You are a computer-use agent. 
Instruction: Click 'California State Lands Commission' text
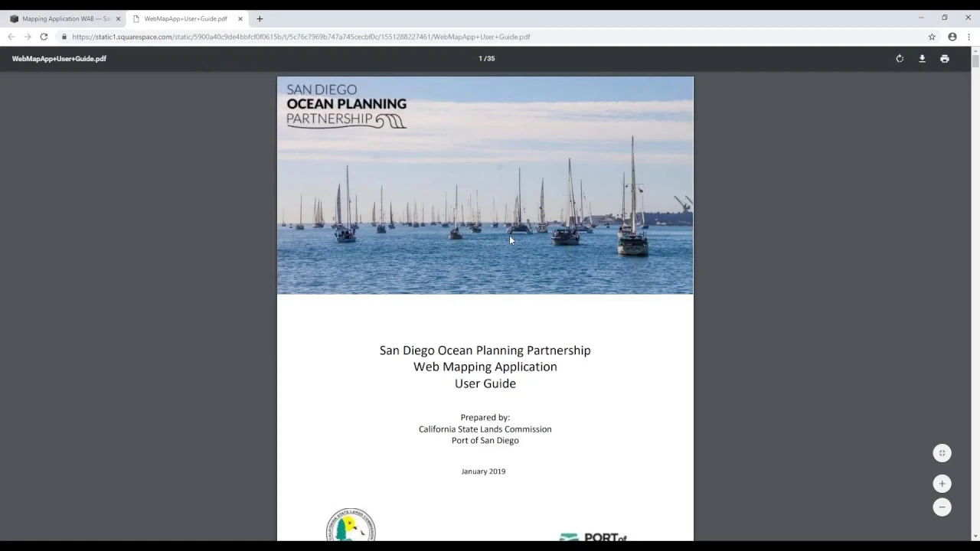click(485, 429)
